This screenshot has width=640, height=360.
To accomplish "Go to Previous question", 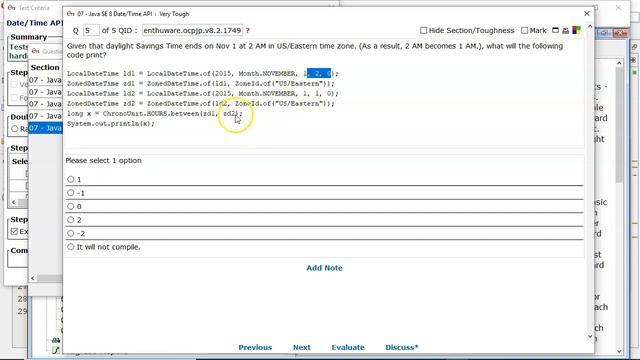I will tap(255, 347).
